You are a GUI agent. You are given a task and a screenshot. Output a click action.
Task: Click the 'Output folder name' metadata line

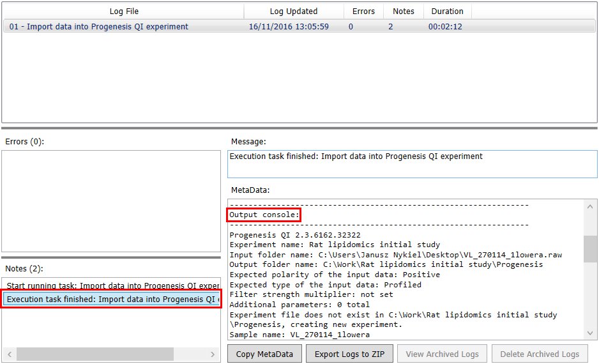point(386,264)
